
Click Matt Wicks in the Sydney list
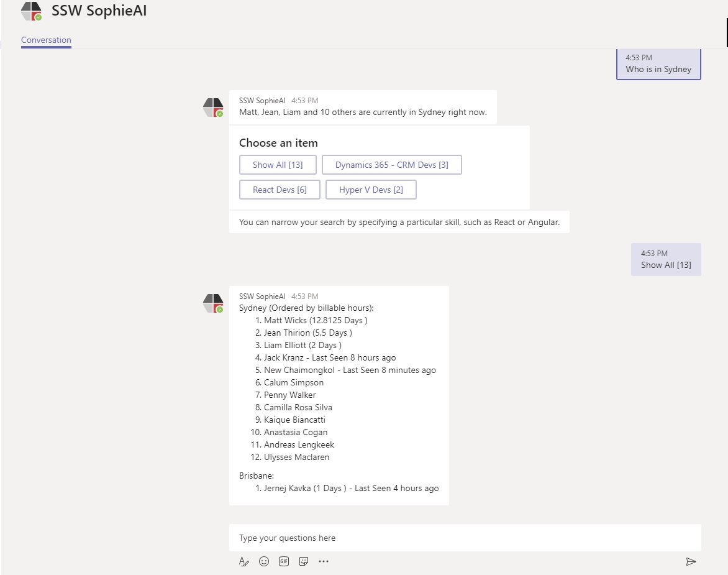point(285,320)
